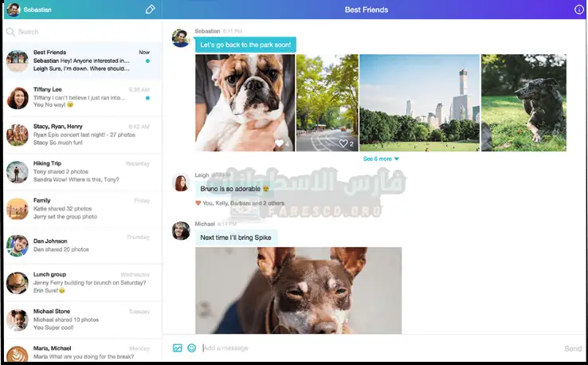The image size is (588, 365).
Task: Open Michael's Spike dog photo
Action: (298, 289)
